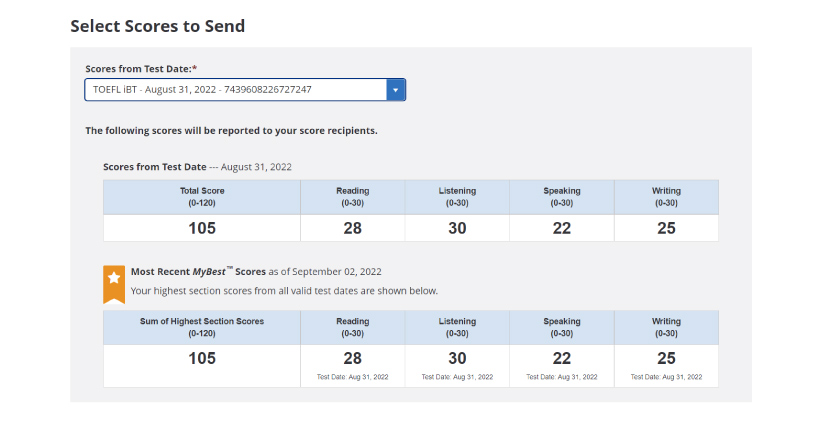Viewport: 832px width, 424px height.
Task: Click the MyBest Reading (0-30) column header
Action: point(352,327)
